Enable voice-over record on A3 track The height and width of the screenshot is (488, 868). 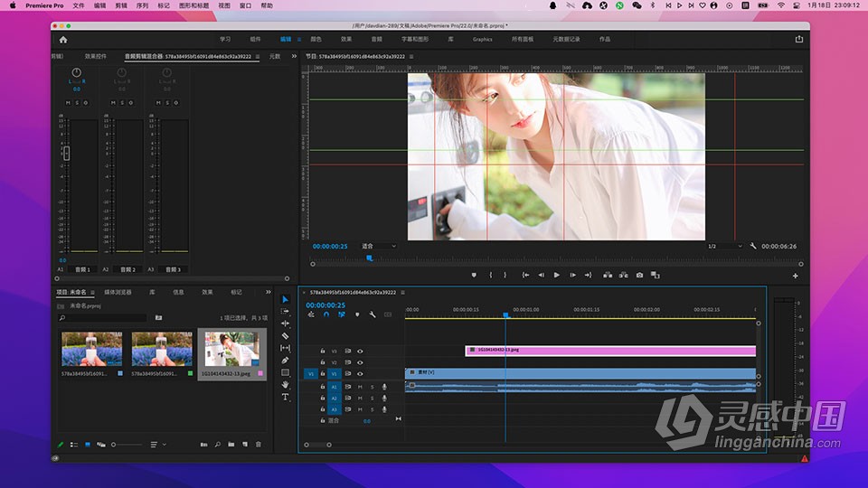click(x=384, y=409)
